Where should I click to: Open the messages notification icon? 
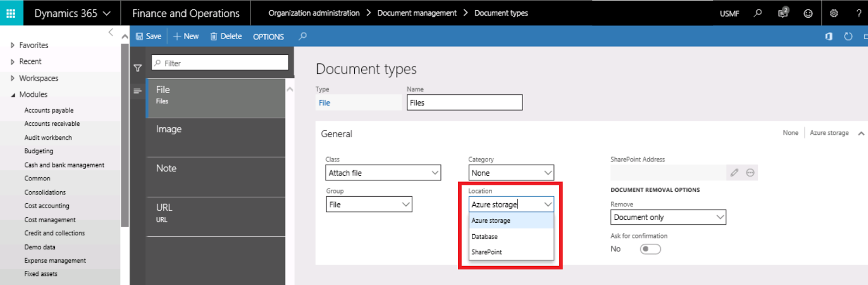pyautogui.click(x=782, y=13)
